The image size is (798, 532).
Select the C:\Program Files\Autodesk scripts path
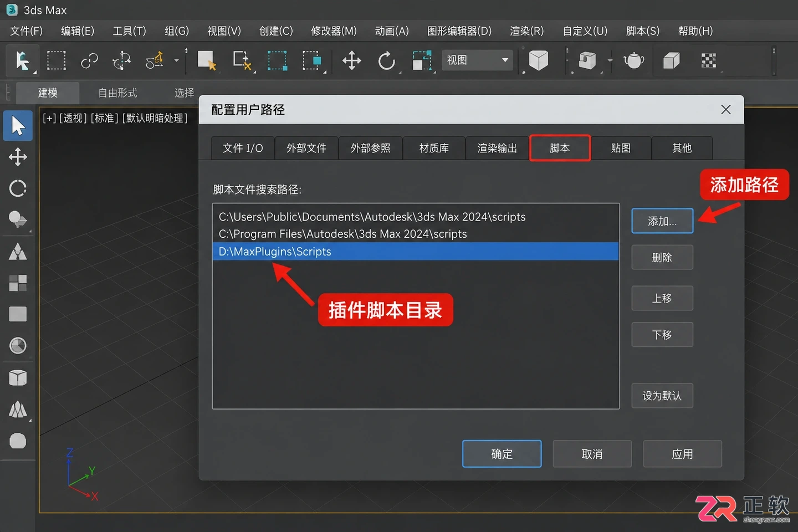[x=416, y=234]
